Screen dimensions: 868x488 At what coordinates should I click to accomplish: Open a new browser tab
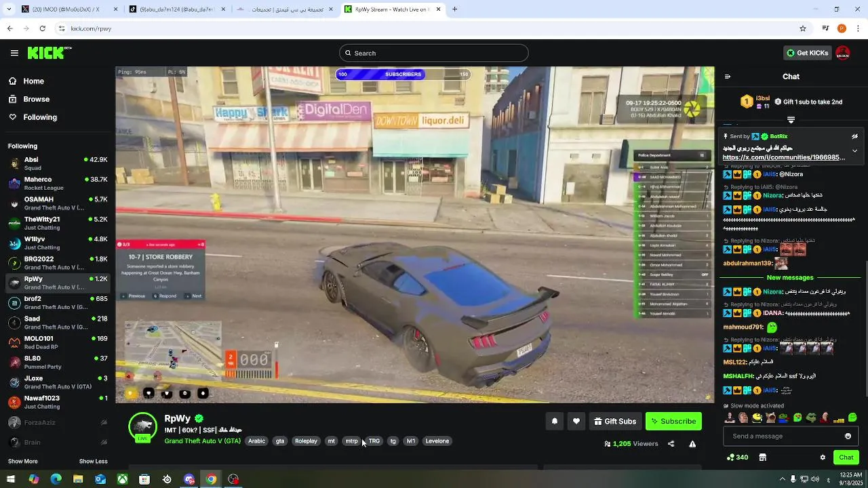point(454,9)
